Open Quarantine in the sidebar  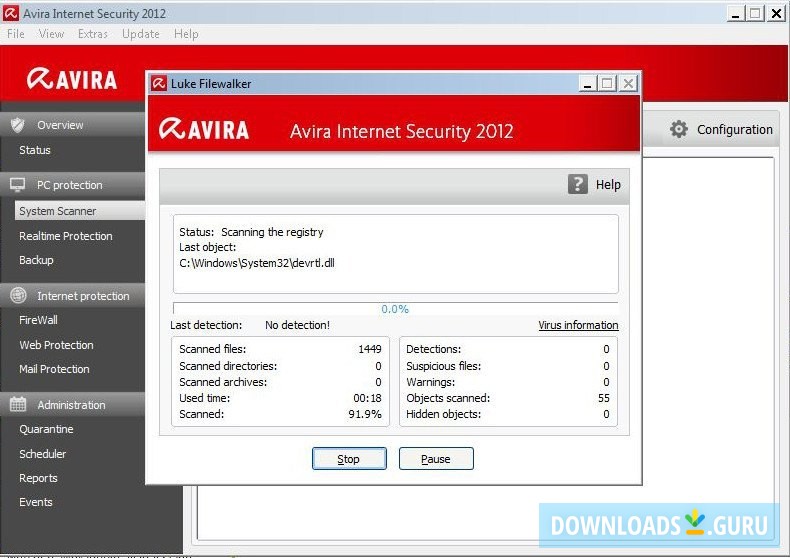click(x=46, y=429)
